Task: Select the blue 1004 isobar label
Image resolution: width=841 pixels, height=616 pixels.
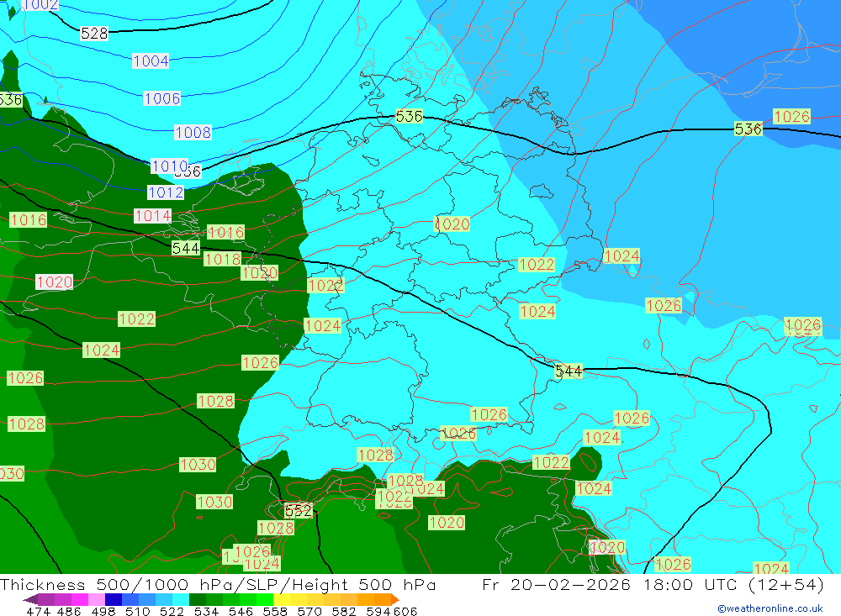Action: (151, 61)
